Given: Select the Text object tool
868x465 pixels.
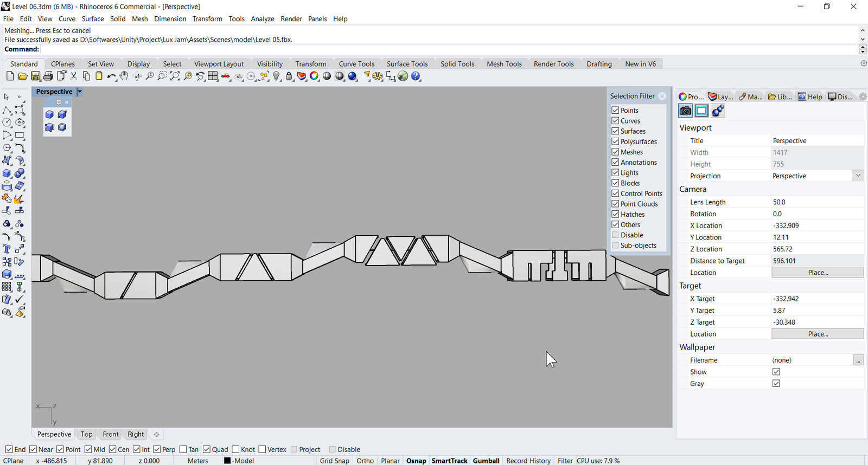Looking at the screenshot, I should (x=7, y=249).
